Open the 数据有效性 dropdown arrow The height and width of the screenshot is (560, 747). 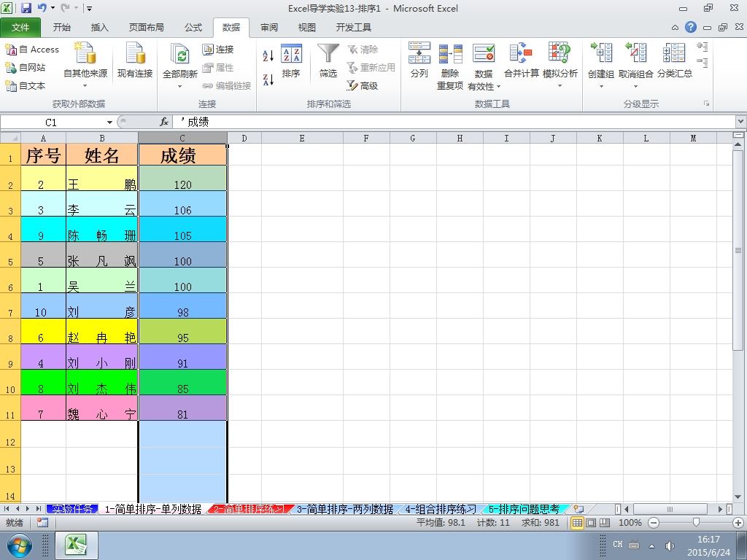click(498, 87)
